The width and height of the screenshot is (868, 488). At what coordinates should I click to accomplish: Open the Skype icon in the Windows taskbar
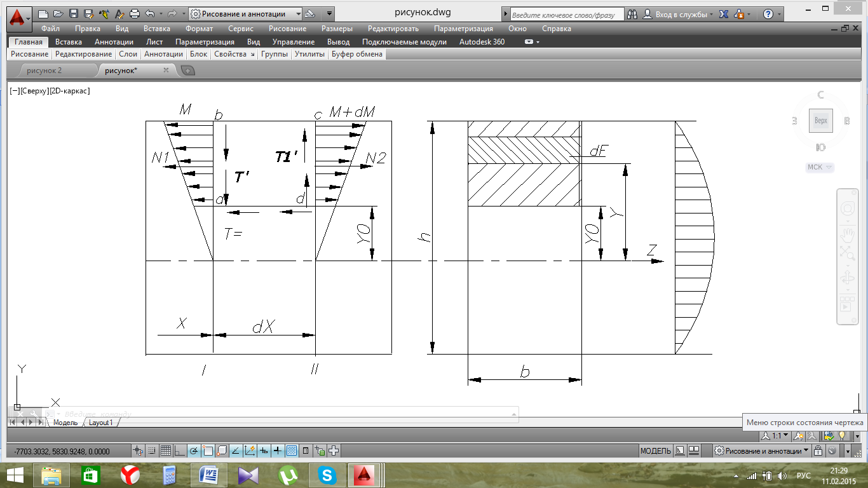(x=328, y=475)
